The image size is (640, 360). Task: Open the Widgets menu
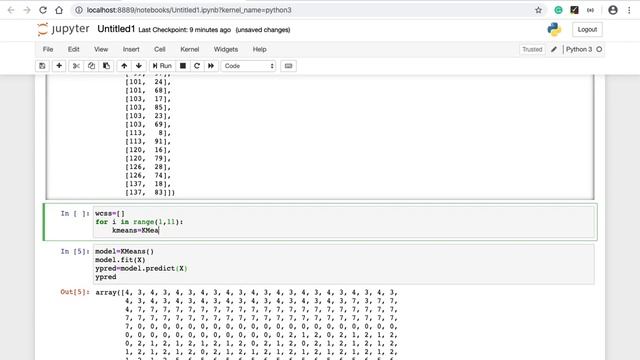[x=226, y=49]
